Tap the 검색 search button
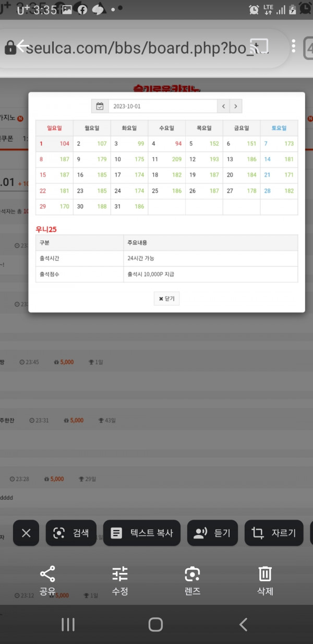This screenshot has height=644, width=313. 71,533
